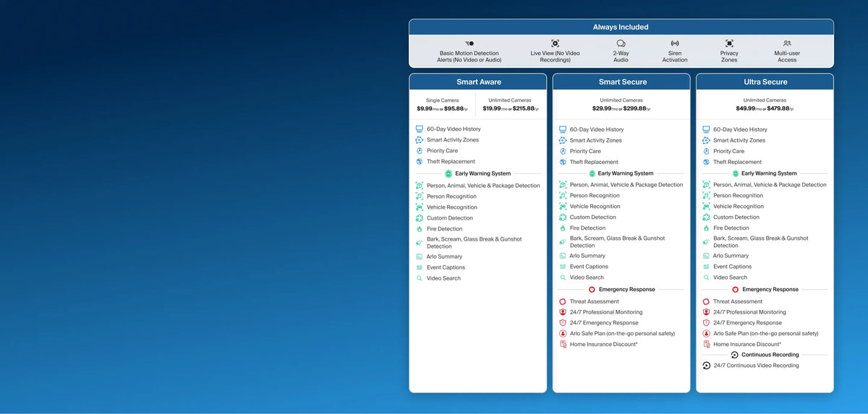Click Continuous Recording icon in Ultra Secure
868x414 pixels.
(x=735, y=355)
